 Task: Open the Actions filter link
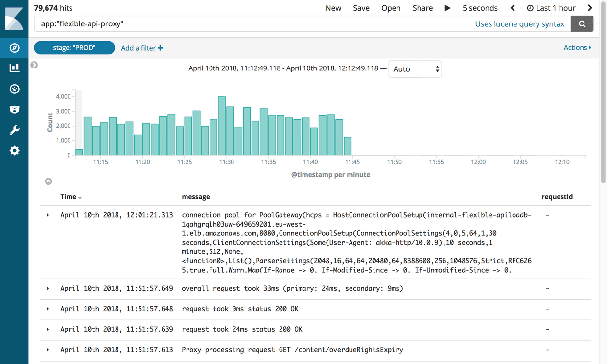[x=577, y=47]
